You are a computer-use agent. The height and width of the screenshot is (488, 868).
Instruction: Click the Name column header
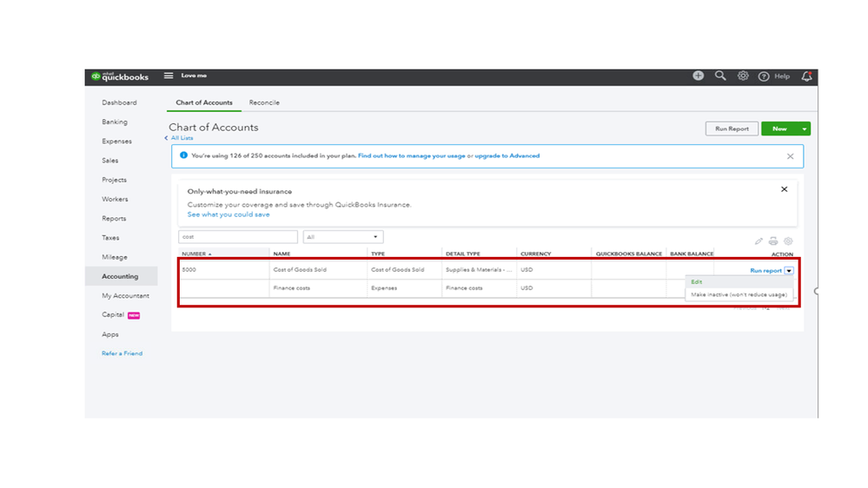tap(282, 254)
